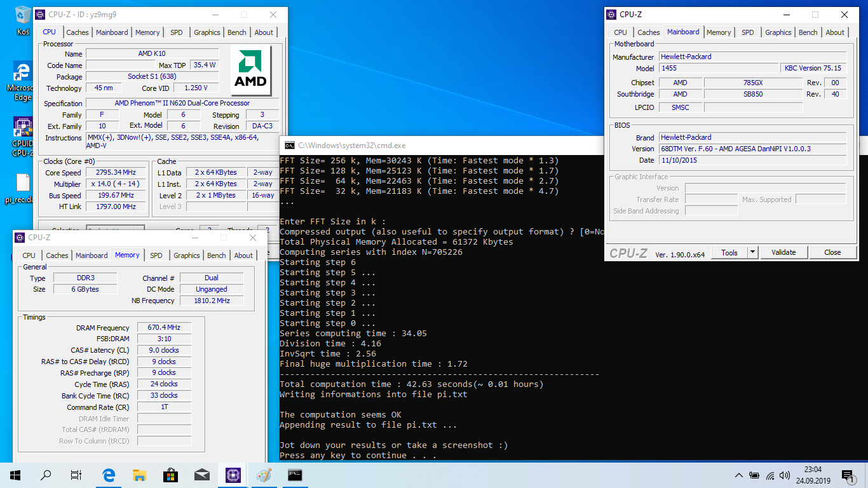
Task: Open CPUID CPU-Z desktop shortcut
Action: [x=22, y=137]
